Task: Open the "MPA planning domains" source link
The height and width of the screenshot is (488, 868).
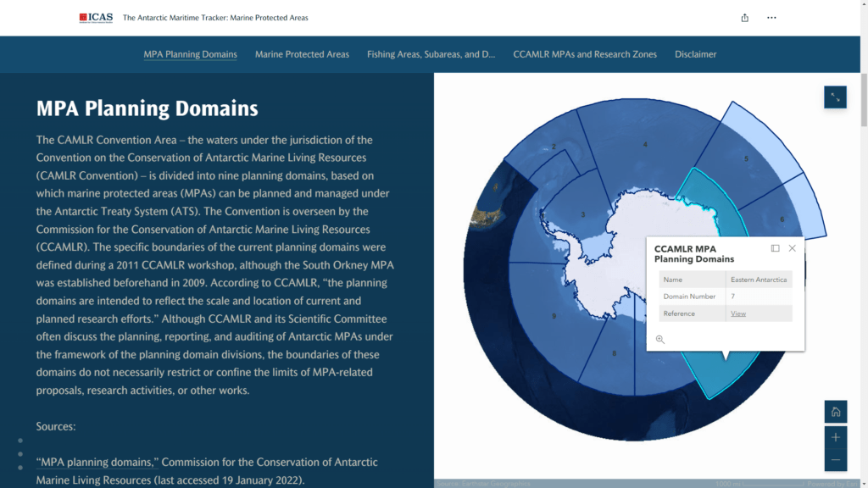Action: tap(97, 462)
